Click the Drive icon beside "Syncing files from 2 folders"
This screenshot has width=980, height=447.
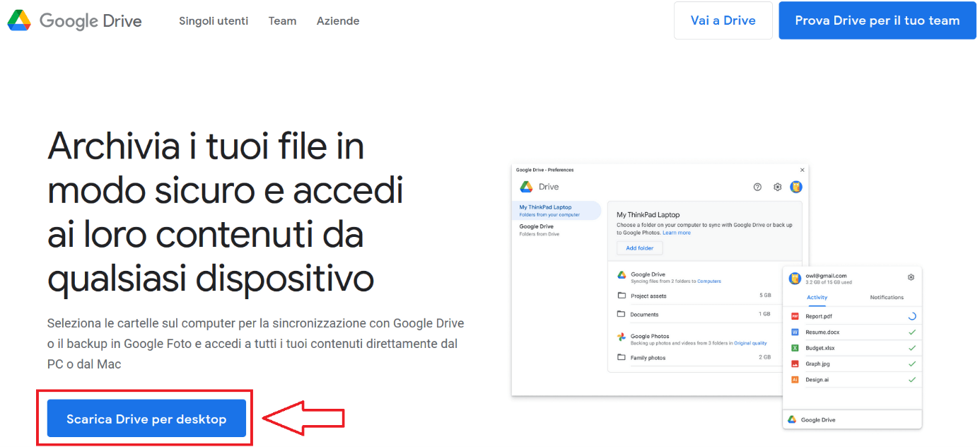click(622, 274)
